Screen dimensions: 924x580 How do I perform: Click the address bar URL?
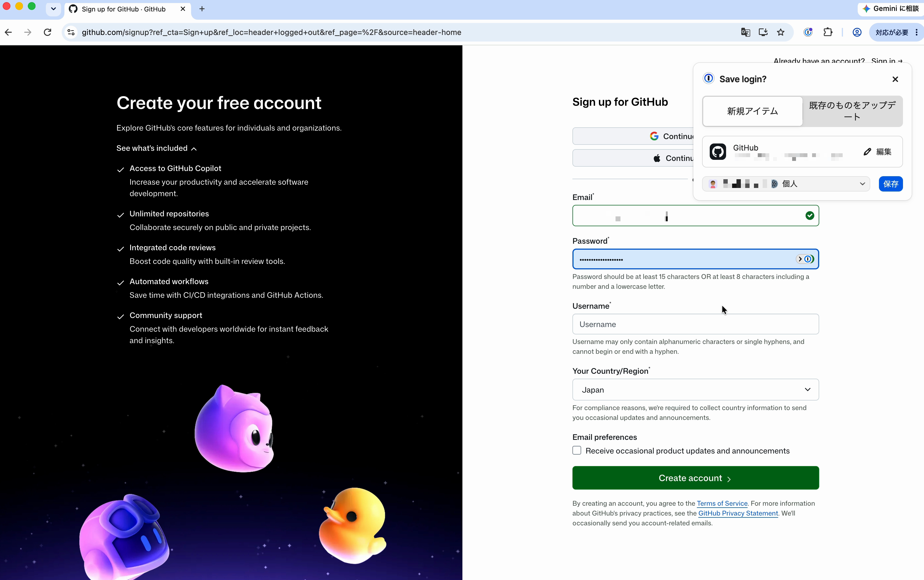(271, 32)
